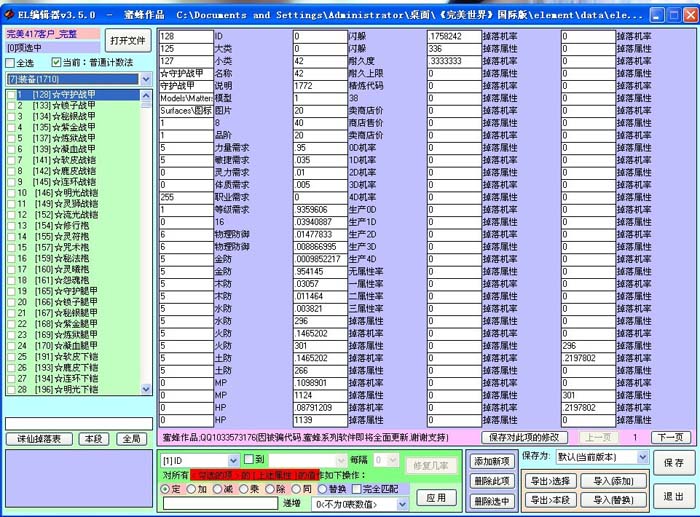Check the 全选 select-all checkbox

click(12, 63)
